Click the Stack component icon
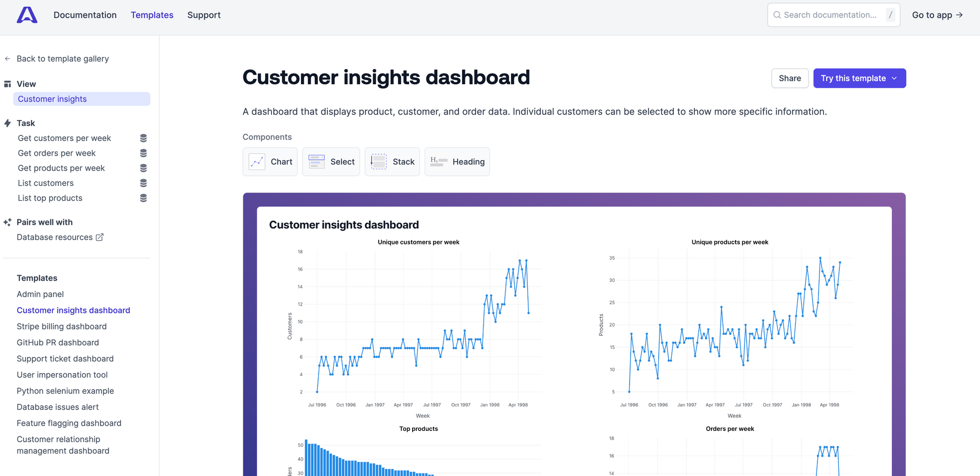980x476 pixels. tap(379, 162)
